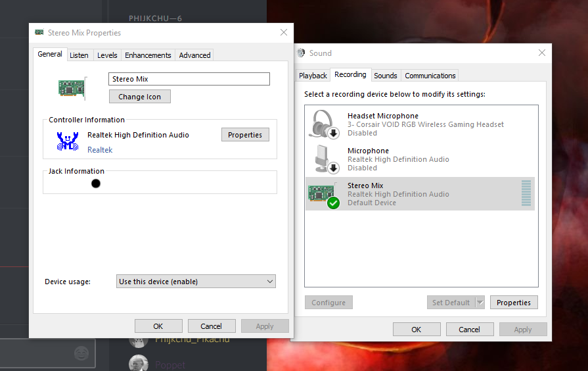Click the Realtek crab logo icon
The width and height of the screenshot is (588, 371).
[68, 141]
